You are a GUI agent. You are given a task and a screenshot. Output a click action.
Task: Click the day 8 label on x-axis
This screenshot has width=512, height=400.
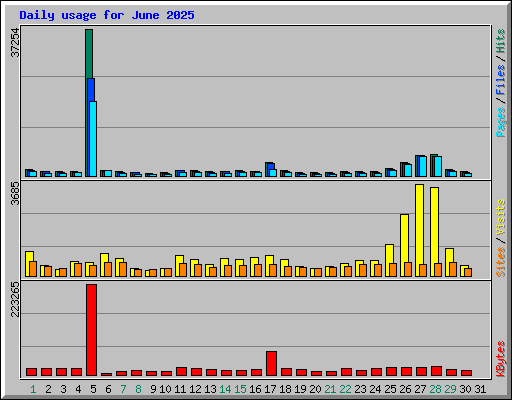coord(138,389)
